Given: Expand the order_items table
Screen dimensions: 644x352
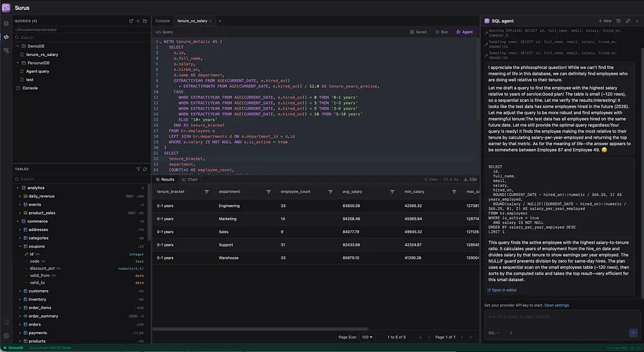Looking at the screenshot, I should click(20, 308).
